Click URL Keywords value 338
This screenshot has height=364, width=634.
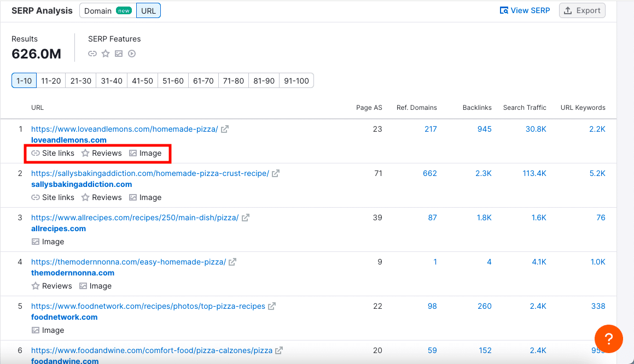(598, 306)
